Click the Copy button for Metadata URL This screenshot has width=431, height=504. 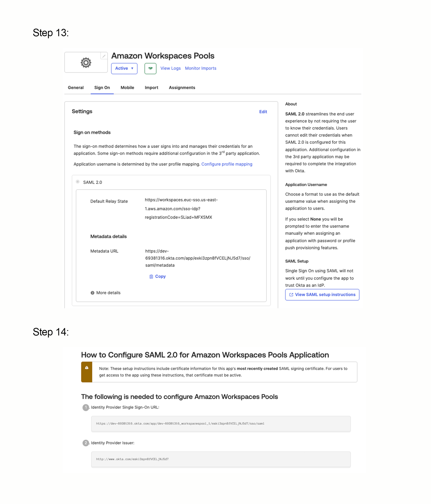tap(158, 276)
